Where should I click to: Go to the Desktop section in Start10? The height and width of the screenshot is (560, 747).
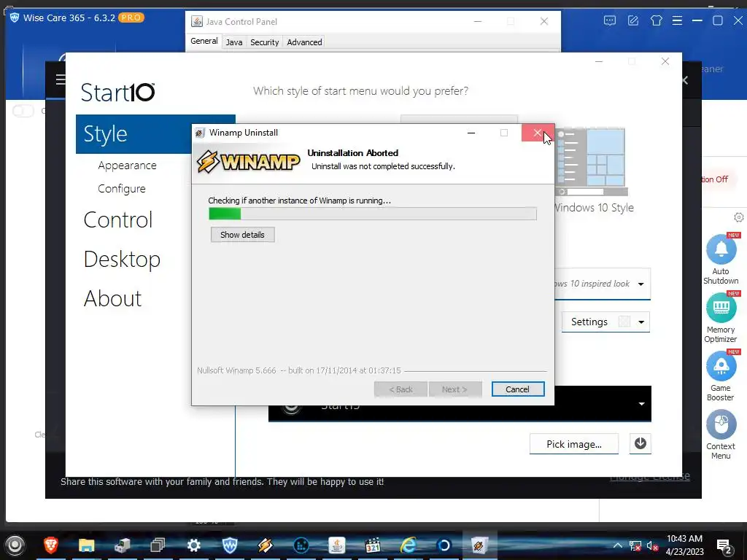pos(122,259)
